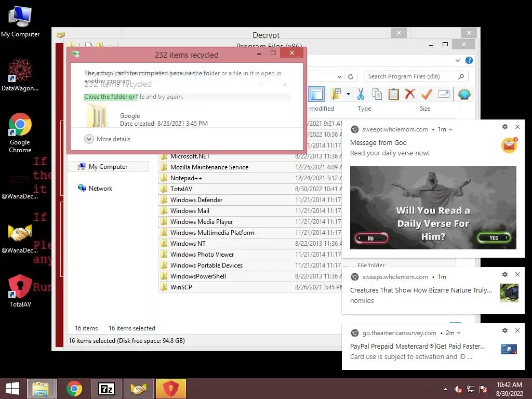Click the blue Help question mark icon
This screenshot has width=532, height=399.
469,60
